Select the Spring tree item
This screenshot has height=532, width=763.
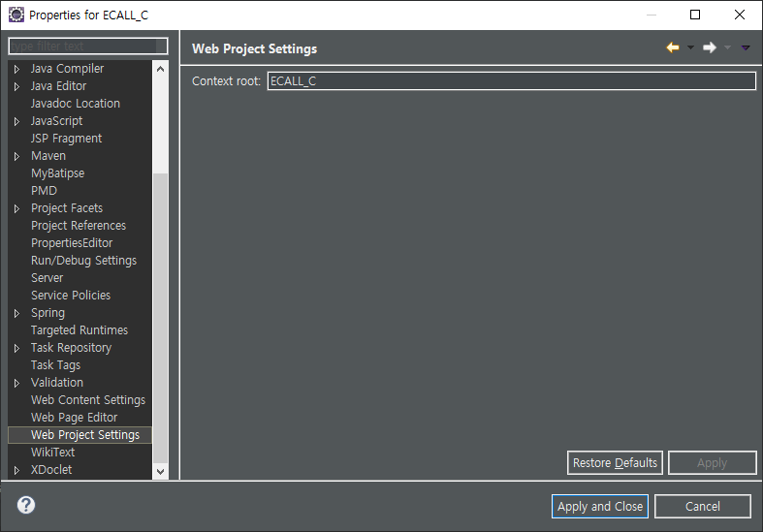[48, 313]
